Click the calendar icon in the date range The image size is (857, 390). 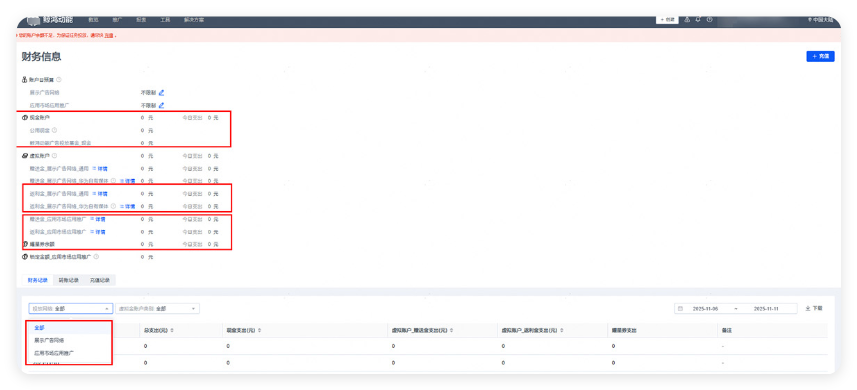[680, 309]
